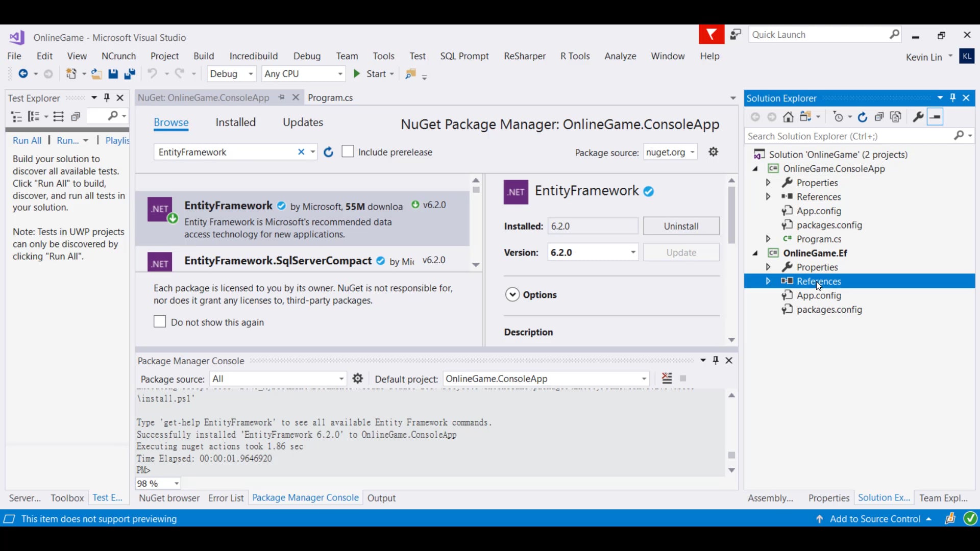Switch to the Installed tab in NuGet
This screenshot has height=551, width=980.
pyautogui.click(x=235, y=122)
